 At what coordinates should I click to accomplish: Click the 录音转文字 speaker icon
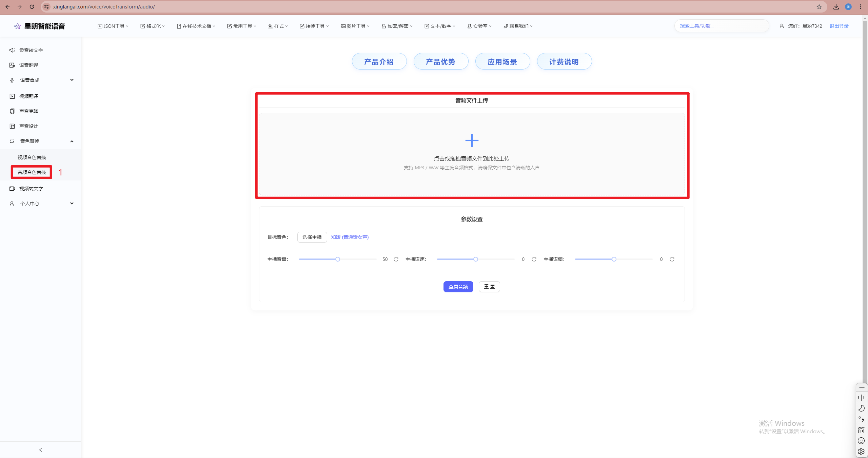12,50
